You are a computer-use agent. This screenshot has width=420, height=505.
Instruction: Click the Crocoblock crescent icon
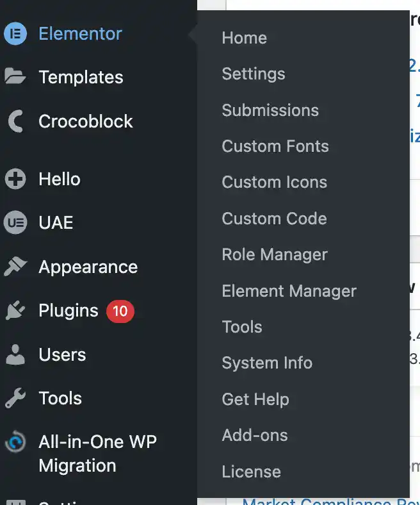pyautogui.click(x=16, y=121)
